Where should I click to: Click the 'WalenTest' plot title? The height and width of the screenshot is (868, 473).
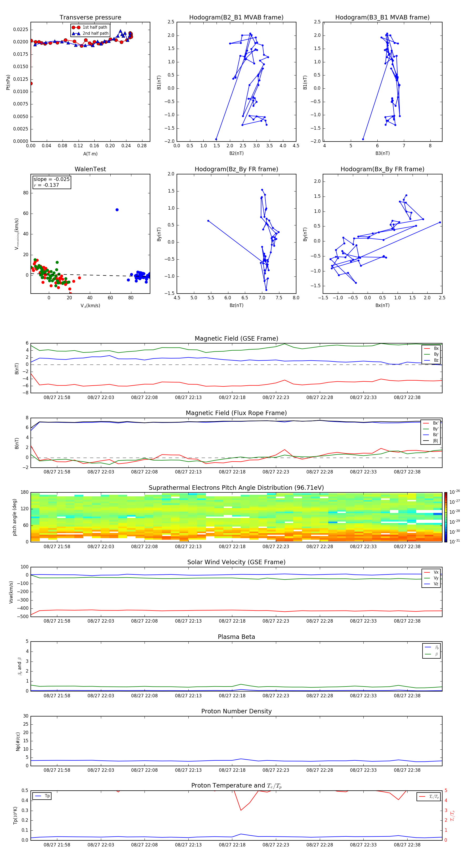pos(90,169)
